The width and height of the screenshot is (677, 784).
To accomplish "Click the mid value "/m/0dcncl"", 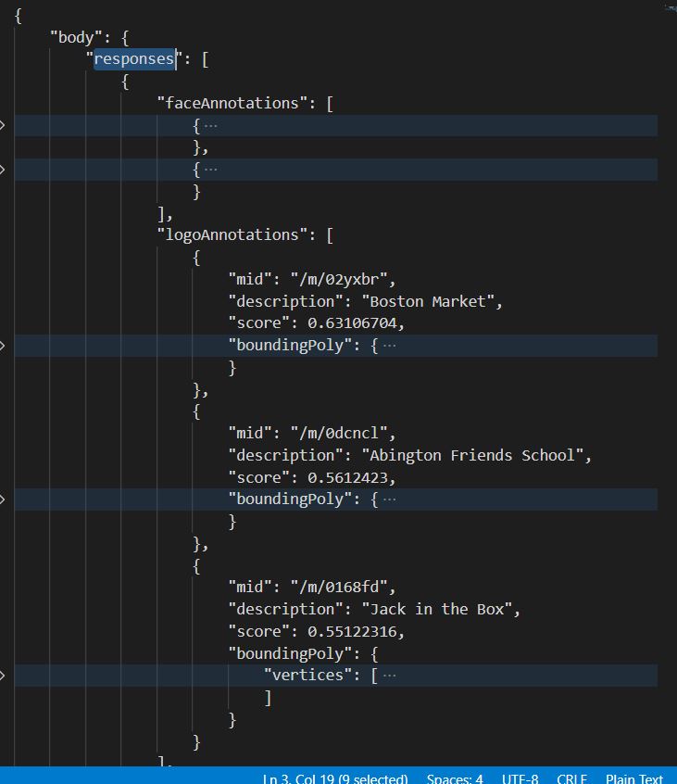I will click(339, 433).
